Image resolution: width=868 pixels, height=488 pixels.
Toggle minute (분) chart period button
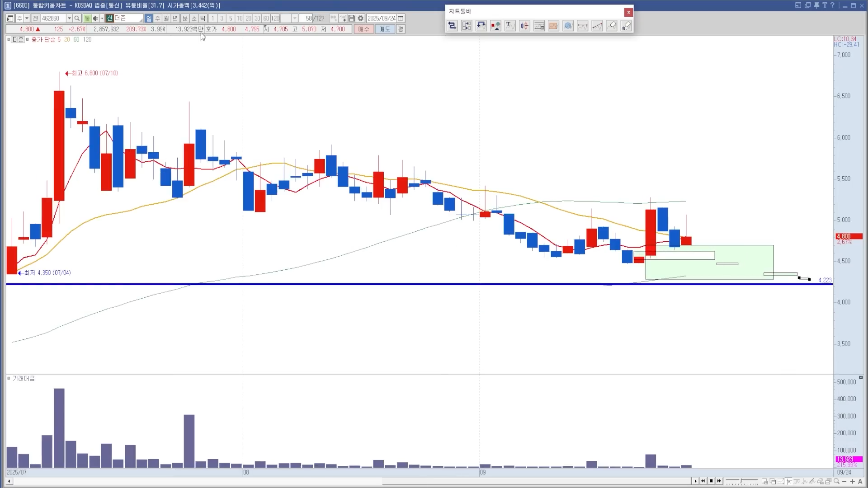click(185, 19)
